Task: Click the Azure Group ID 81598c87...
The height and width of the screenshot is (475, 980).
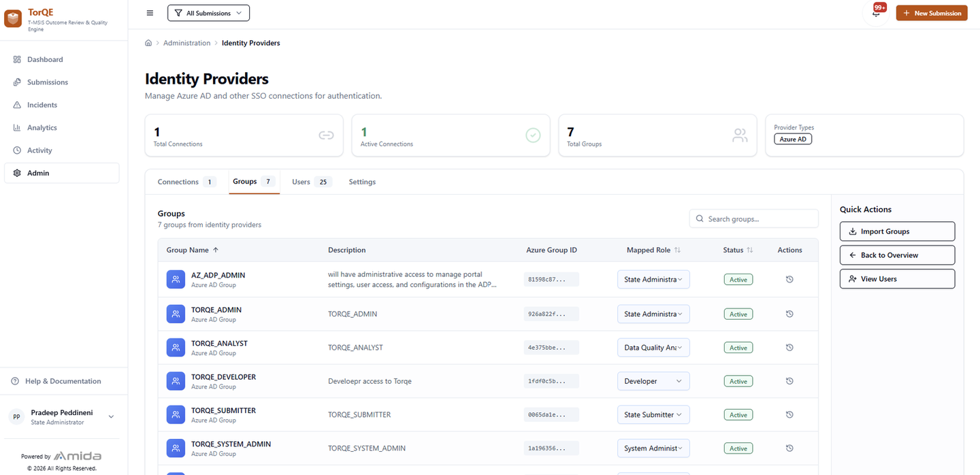Action: point(551,279)
